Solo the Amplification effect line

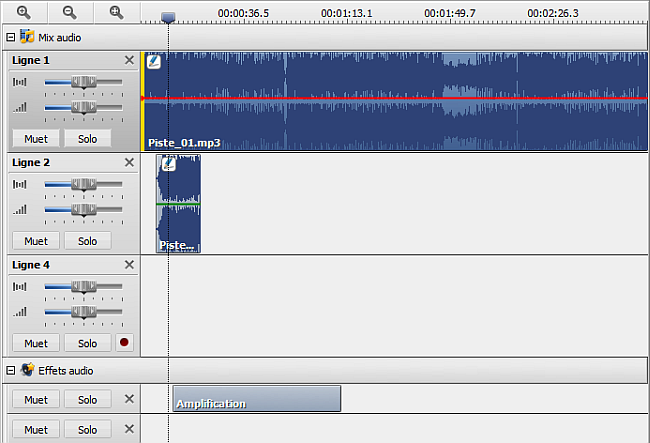87,399
